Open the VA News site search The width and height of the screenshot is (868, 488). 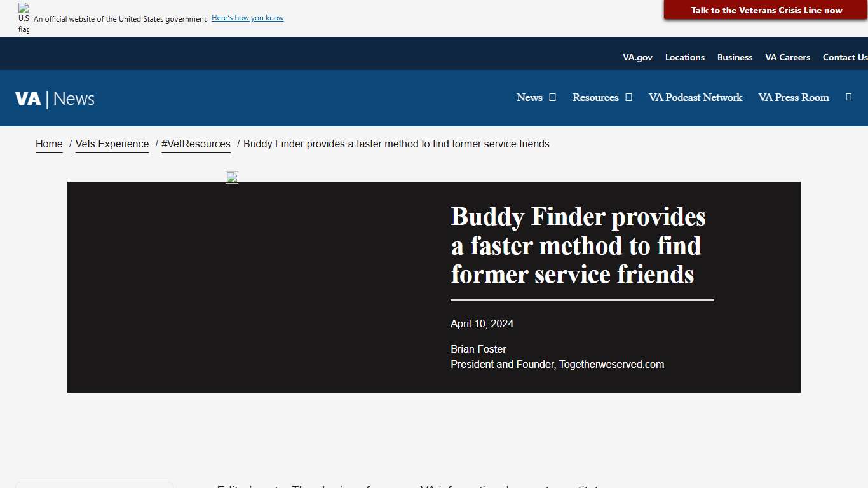click(x=849, y=97)
